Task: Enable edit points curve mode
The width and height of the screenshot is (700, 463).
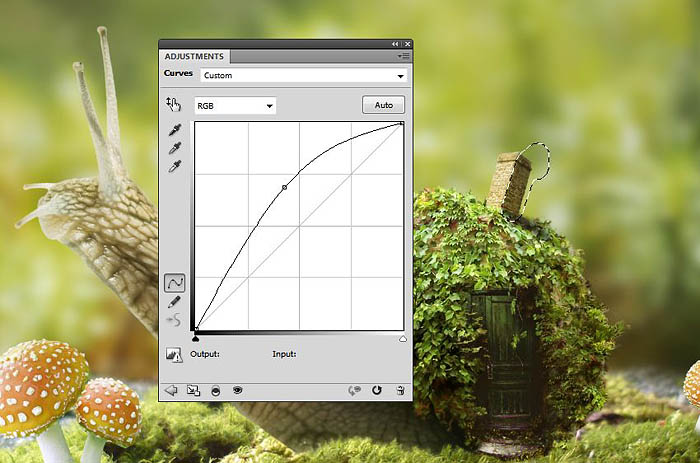Action: [175, 283]
